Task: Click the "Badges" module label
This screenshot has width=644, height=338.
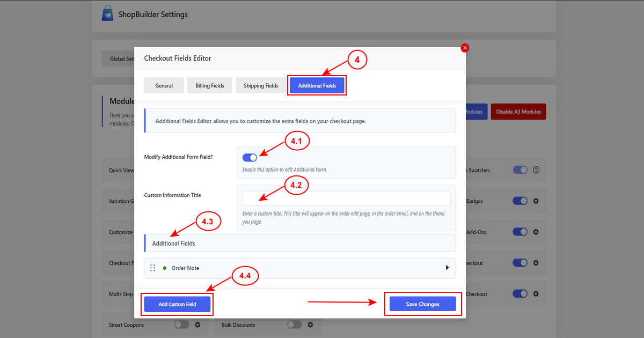Action: click(x=474, y=201)
